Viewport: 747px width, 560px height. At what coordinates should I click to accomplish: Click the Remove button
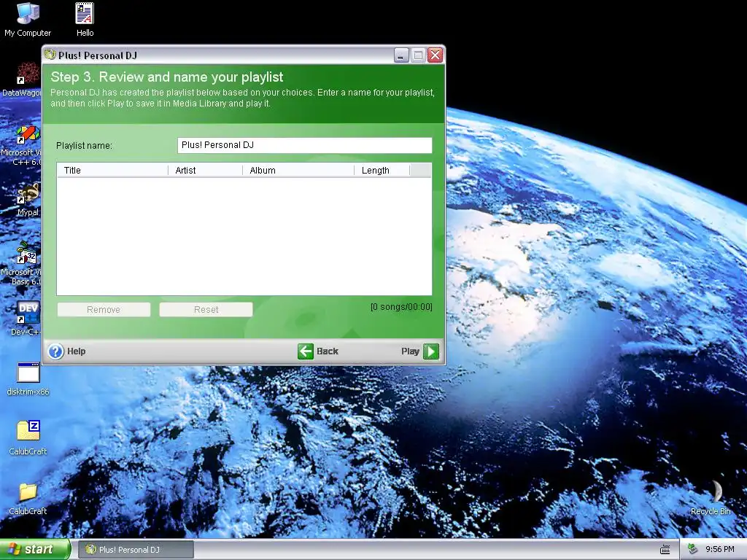[104, 309]
